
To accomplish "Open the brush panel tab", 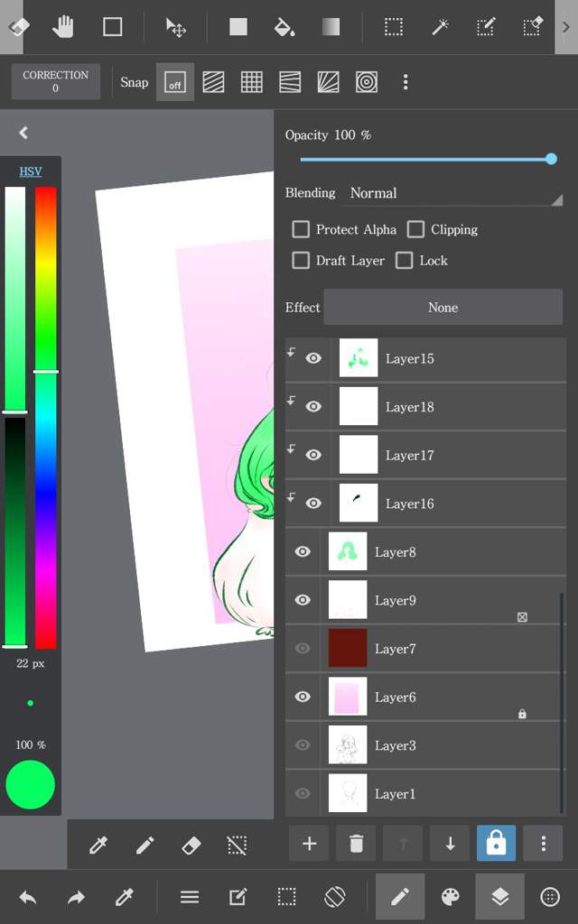I will (x=400, y=897).
